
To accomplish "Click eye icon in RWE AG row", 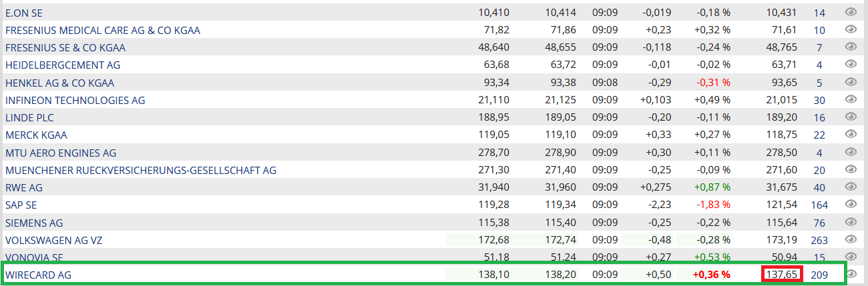I will 850,187.
